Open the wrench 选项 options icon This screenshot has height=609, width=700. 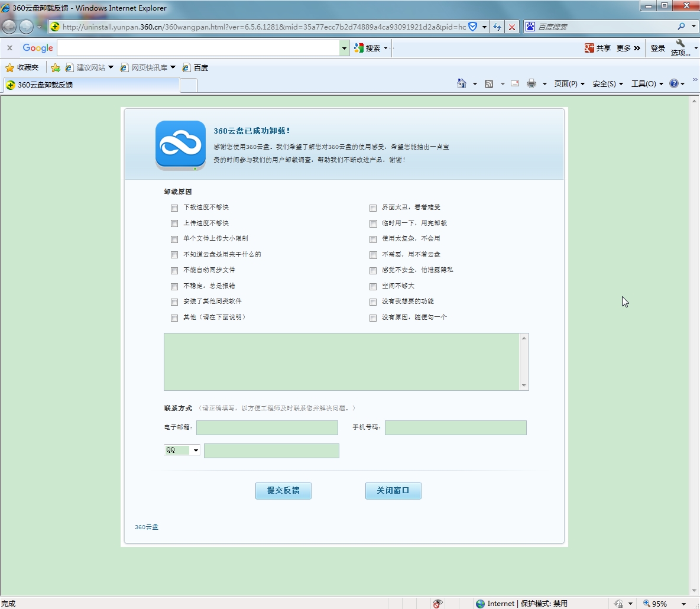[x=680, y=48]
